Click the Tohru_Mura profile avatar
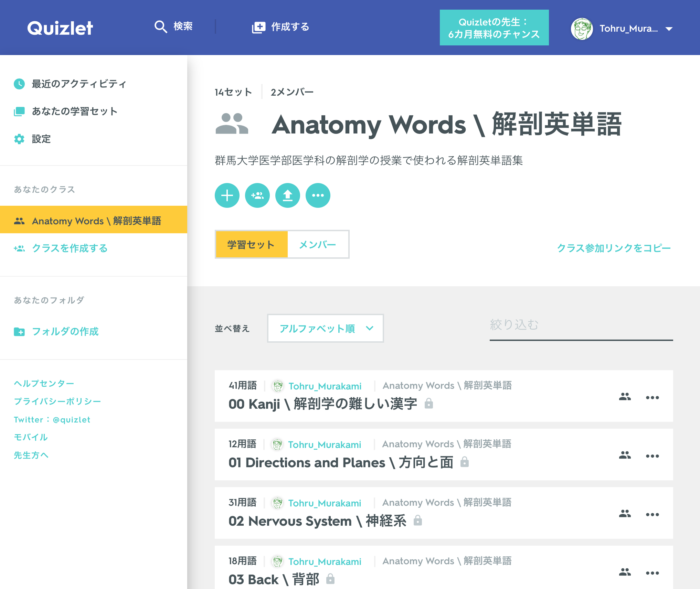 point(582,29)
